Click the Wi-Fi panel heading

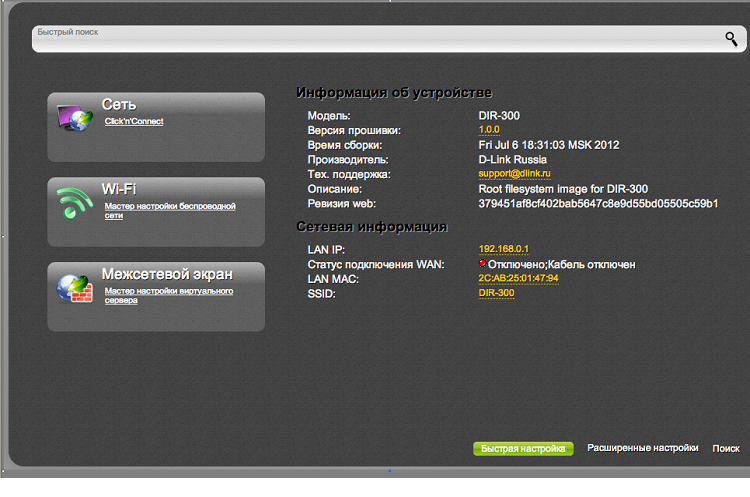pos(119,189)
